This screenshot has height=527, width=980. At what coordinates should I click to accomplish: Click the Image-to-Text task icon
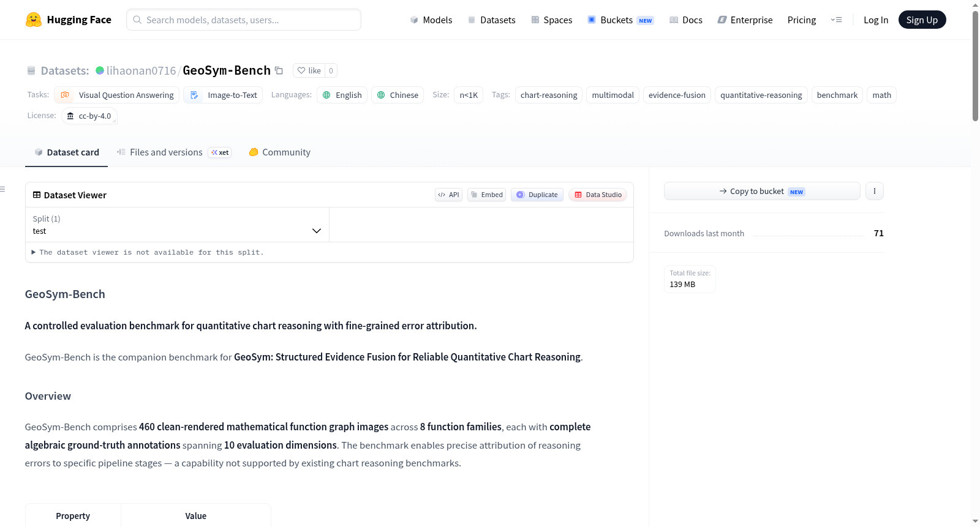194,95
